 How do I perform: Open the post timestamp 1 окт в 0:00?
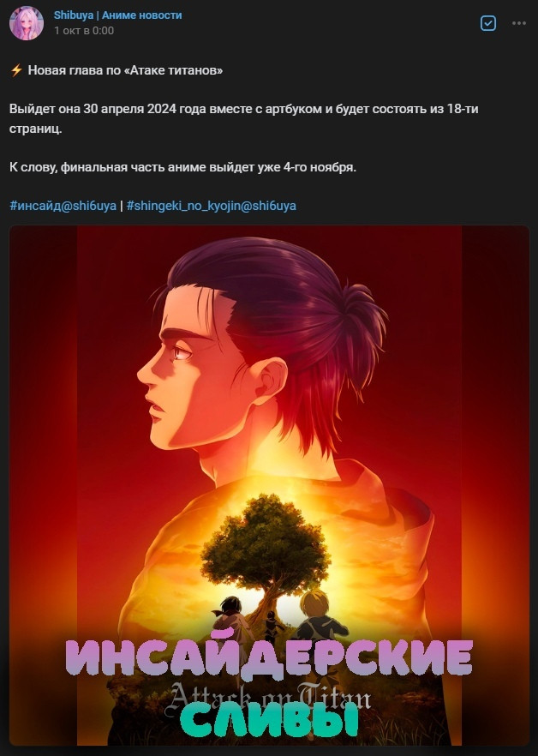84,30
